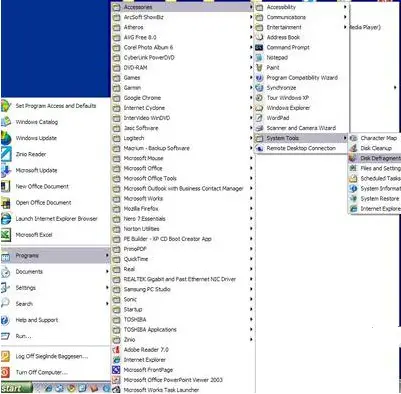Click the Set Program Access and Defaults icon

pyautogui.click(x=6, y=106)
